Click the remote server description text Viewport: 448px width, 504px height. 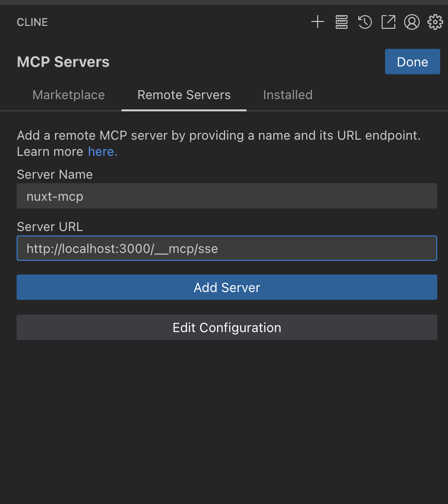[219, 135]
